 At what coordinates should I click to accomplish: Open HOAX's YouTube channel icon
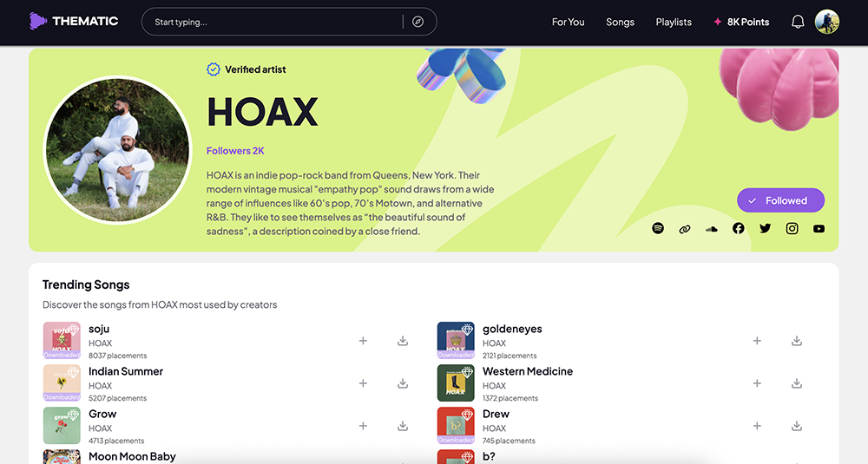tap(819, 229)
